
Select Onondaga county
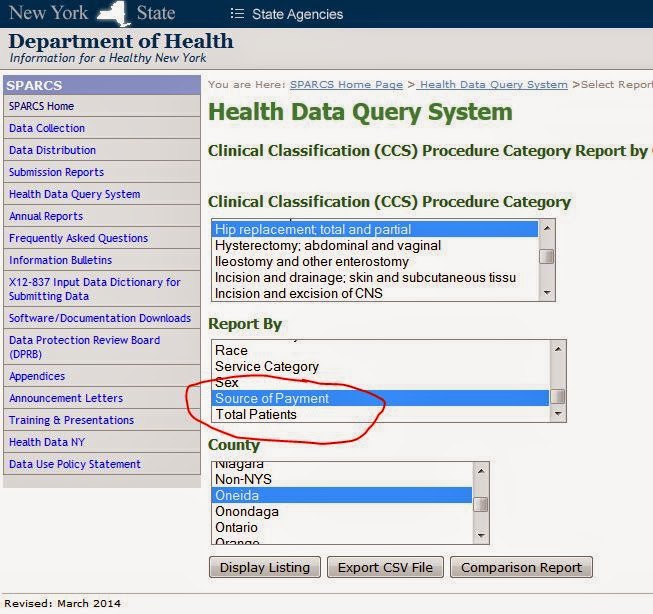pos(342,512)
